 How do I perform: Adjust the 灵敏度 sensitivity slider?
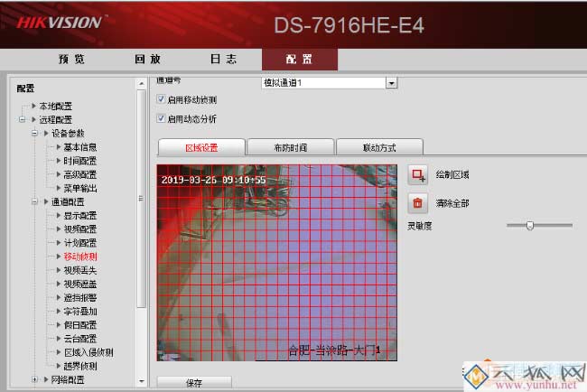coord(530,226)
